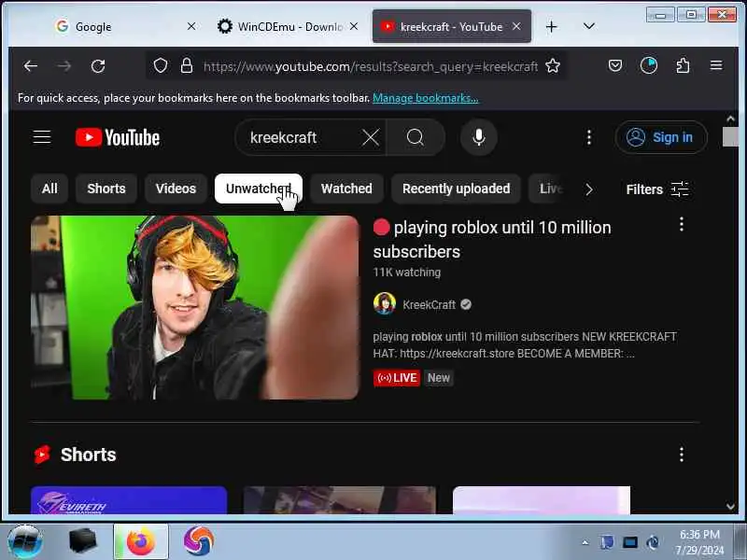Click the YouTube search magnifier button
The image size is (747, 560).
point(415,137)
